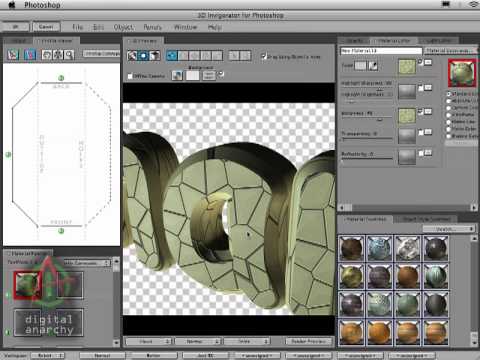480x360 pixels.
Task: Click the digital anarchy palette thumbnail
Action: tap(49, 323)
